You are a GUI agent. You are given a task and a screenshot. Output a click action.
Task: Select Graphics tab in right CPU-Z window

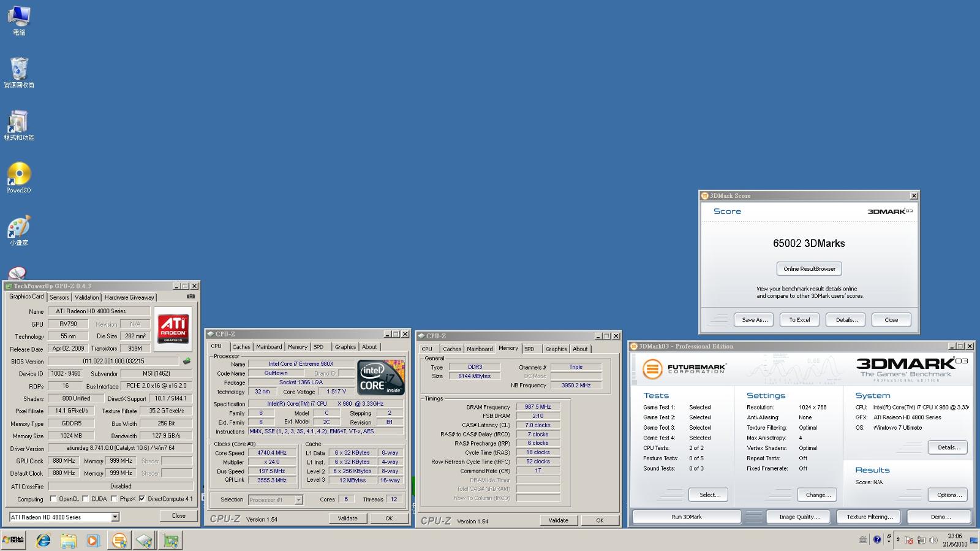556,349
